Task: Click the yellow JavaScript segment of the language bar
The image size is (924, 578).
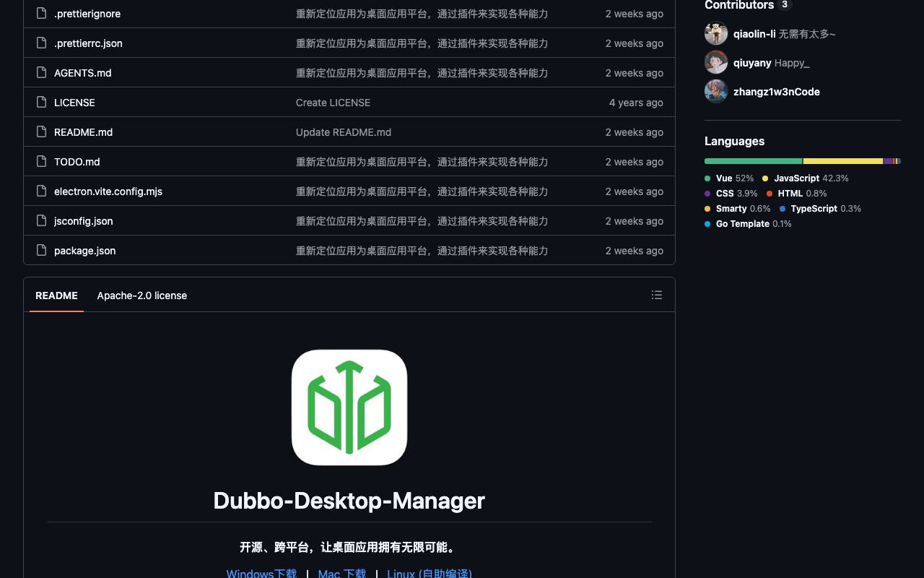Action: (843, 161)
